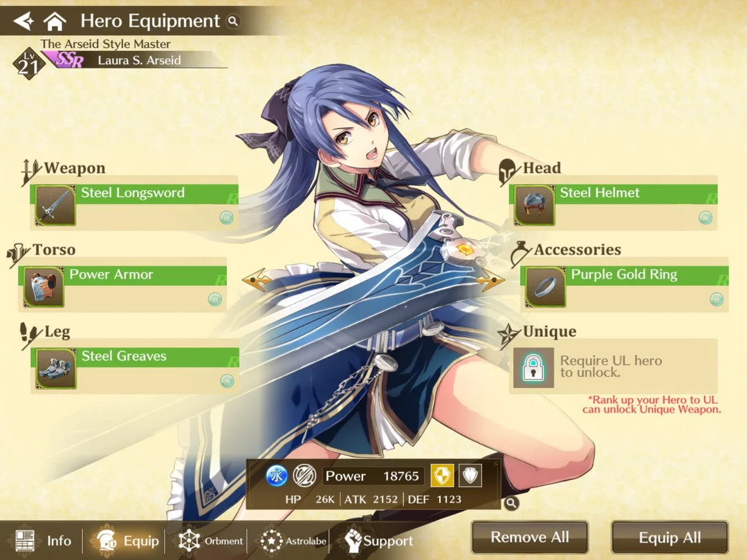Click the water element blue orb icon
747x560 pixels.
click(276, 476)
